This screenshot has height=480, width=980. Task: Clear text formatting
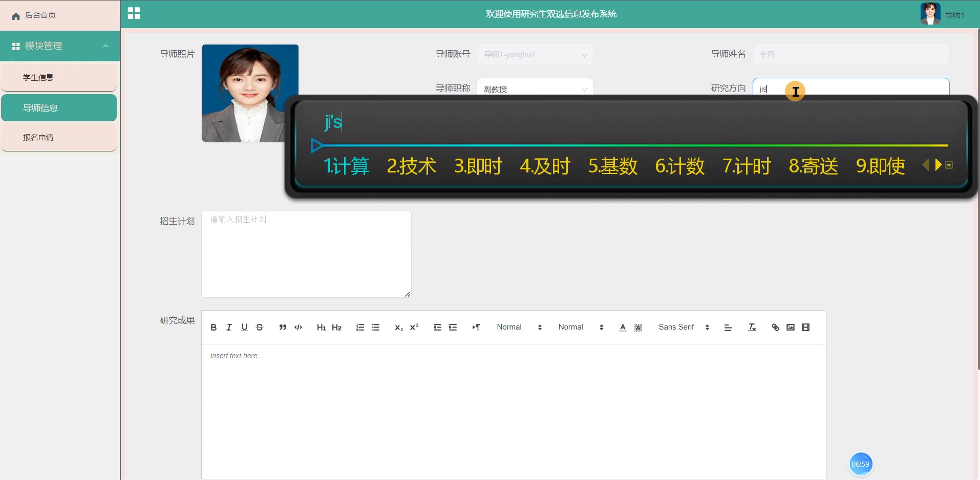tap(752, 328)
